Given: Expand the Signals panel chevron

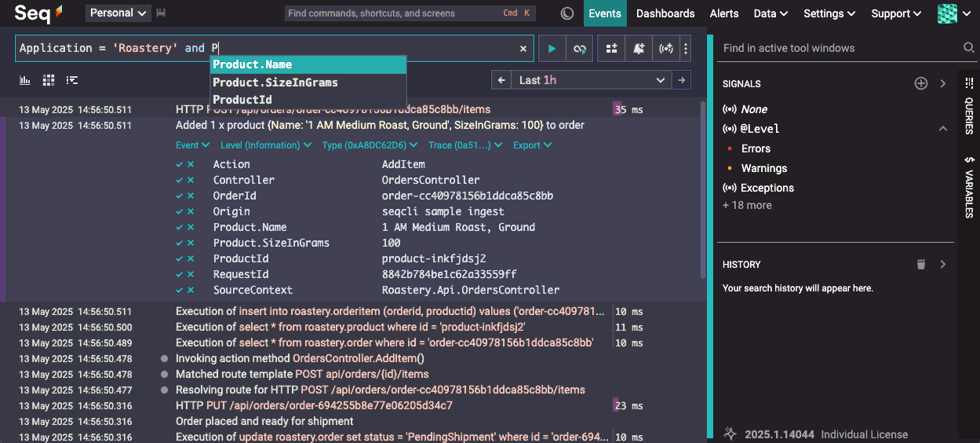Looking at the screenshot, I should pos(942,83).
